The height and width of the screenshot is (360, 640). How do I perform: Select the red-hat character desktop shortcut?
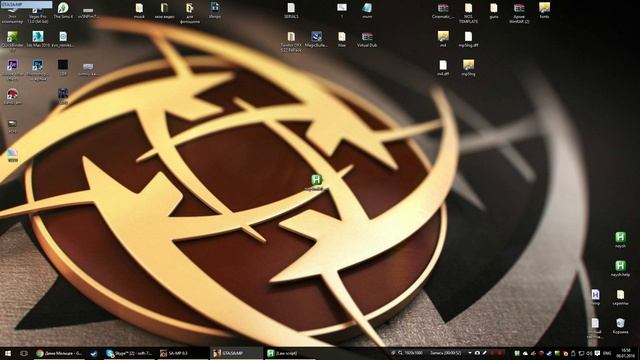12,96
